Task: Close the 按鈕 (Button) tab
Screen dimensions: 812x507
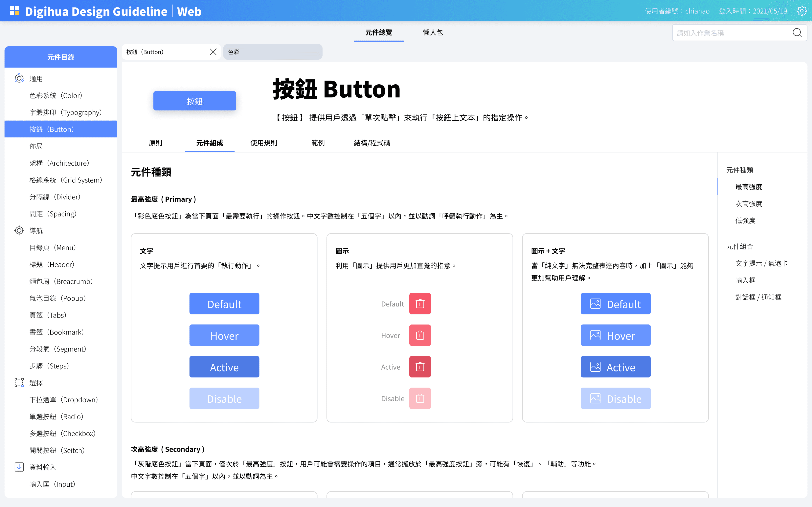Action: (x=213, y=52)
